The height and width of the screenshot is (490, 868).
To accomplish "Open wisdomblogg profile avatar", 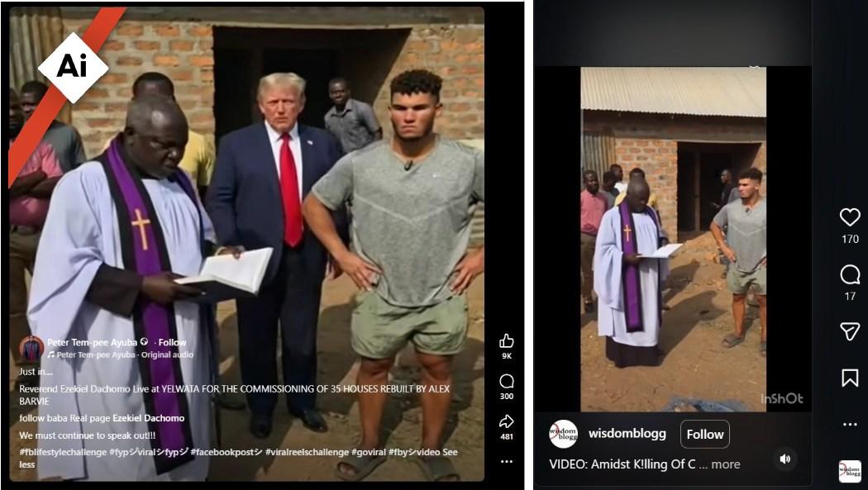I will [564, 434].
